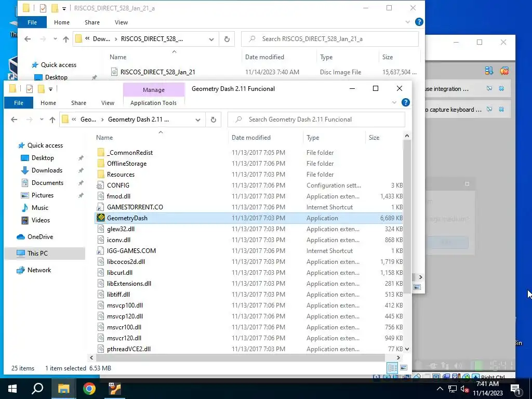Open OneDrive in the navigation pane
Viewport: 532px width, 399px height.
(40, 237)
